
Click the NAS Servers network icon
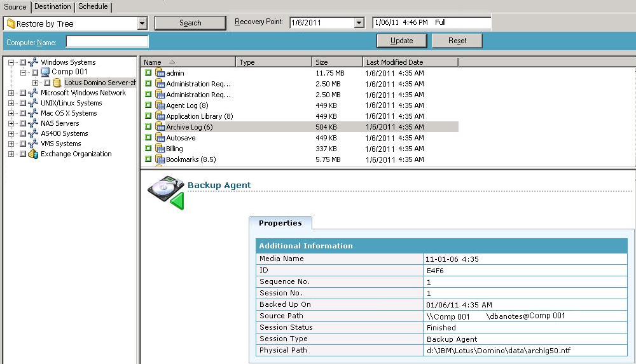(x=33, y=123)
